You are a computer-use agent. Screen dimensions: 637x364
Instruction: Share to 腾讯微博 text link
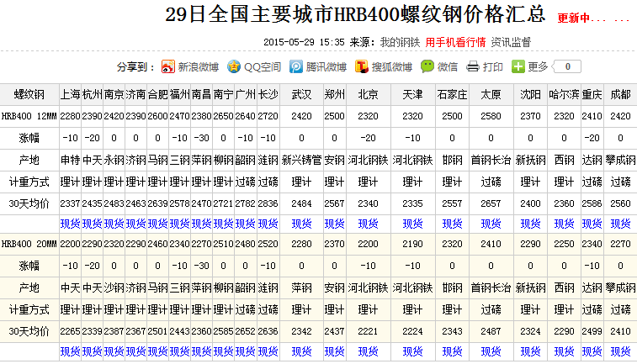tap(326, 67)
